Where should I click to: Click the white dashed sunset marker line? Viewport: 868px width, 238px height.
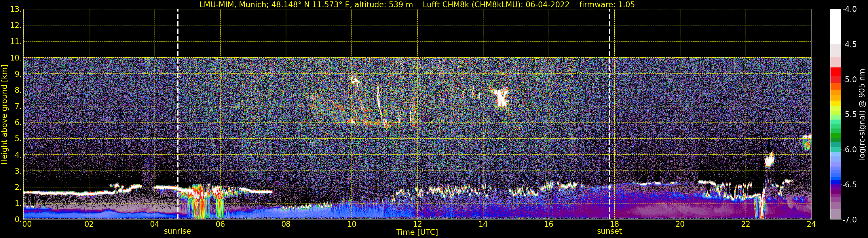pyautogui.click(x=609, y=114)
